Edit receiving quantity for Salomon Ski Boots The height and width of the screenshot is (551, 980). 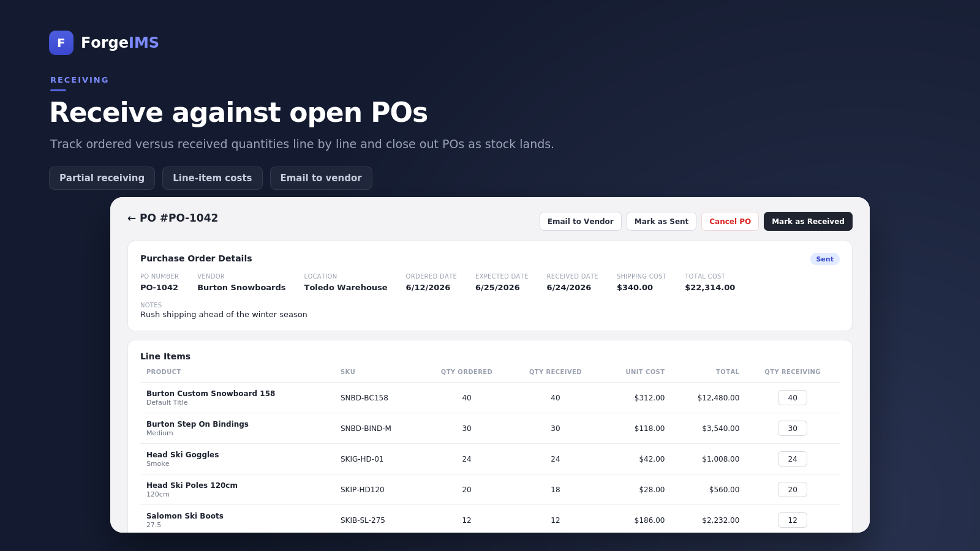pyautogui.click(x=793, y=520)
